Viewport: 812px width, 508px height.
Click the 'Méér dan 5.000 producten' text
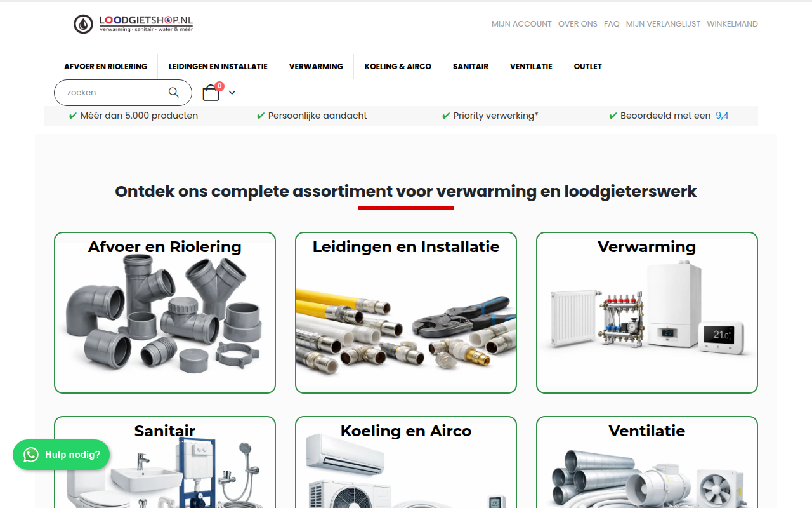point(139,116)
